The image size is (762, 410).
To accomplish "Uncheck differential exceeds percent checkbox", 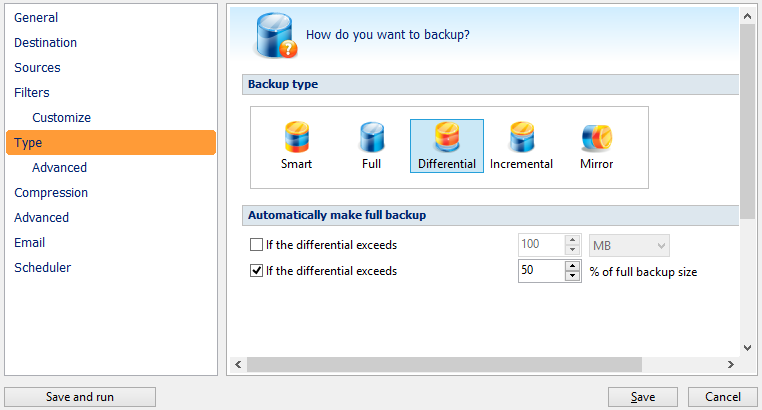I will [x=256, y=271].
